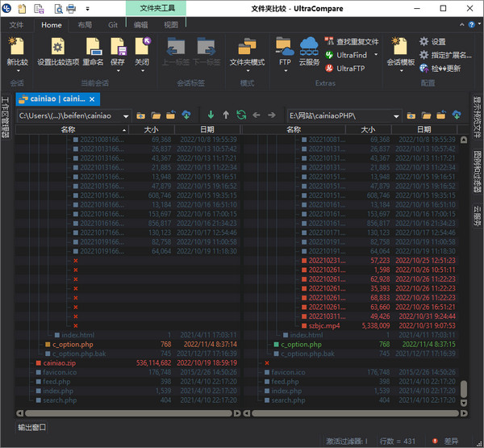The height and width of the screenshot is (448, 484).
Task: Click green refresh comparison icon
Action: pyautogui.click(x=241, y=115)
